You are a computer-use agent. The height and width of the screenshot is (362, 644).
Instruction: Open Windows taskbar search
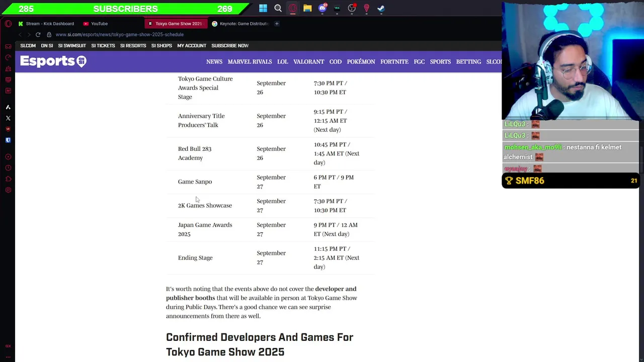(x=278, y=9)
